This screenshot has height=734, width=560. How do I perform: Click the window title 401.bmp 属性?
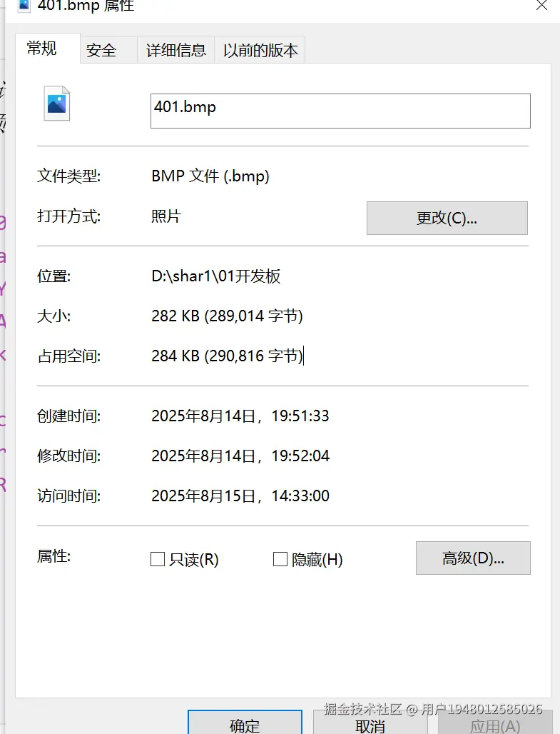click(86, 6)
